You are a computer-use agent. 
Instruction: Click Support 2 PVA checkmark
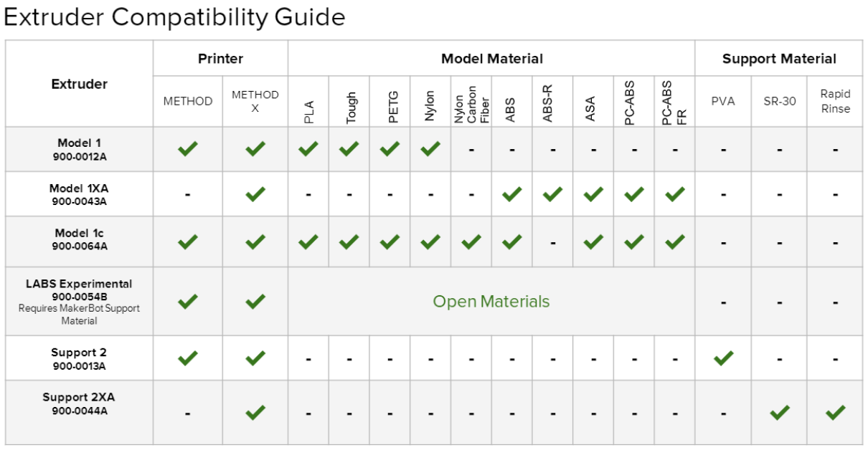723,358
